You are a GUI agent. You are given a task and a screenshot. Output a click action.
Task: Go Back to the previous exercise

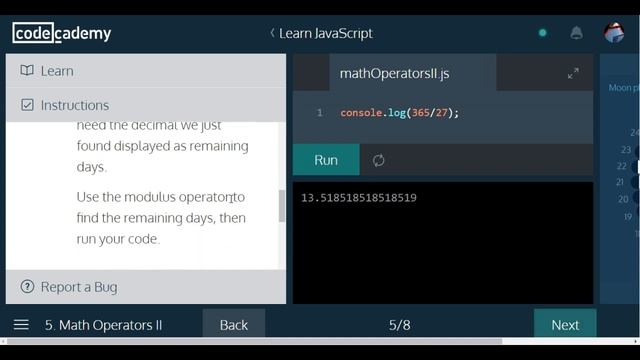[234, 324]
